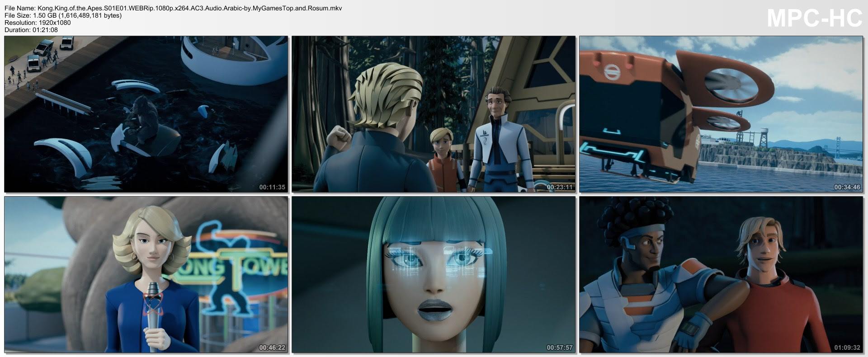Open the thumbnail at timestamp 01:09:32

pyautogui.click(x=721, y=274)
